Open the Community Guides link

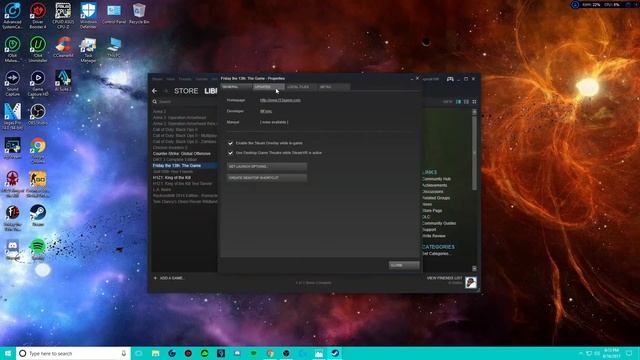439,223
